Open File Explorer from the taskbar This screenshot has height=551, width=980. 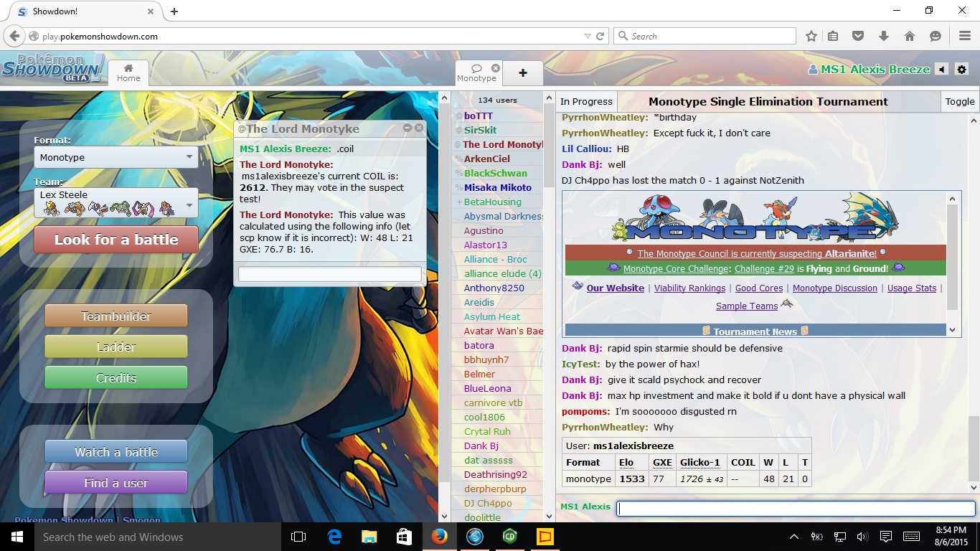click(369, 537)
